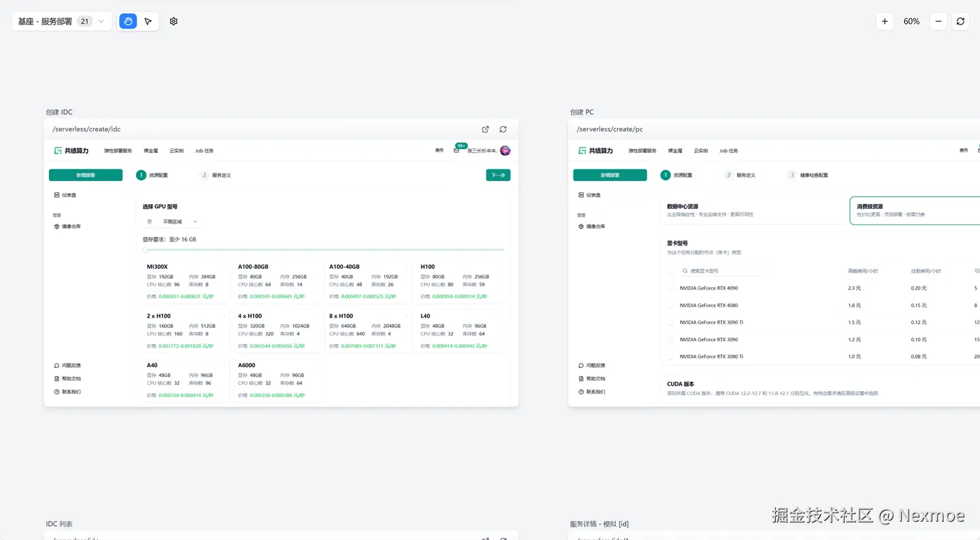Select the A6000 GPU card
Viewport: 980px width, 540px height.
pyautogui.click(x=277, y=380)
